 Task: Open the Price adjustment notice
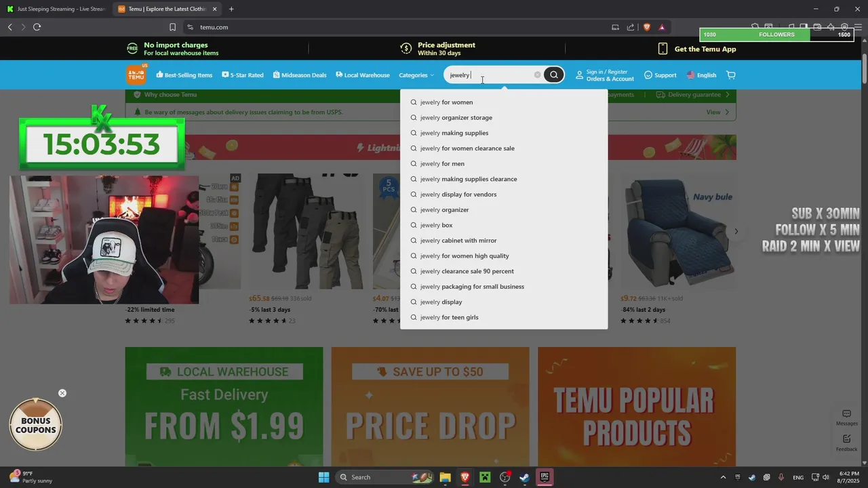pyautogui.click(x=439, y=49)
